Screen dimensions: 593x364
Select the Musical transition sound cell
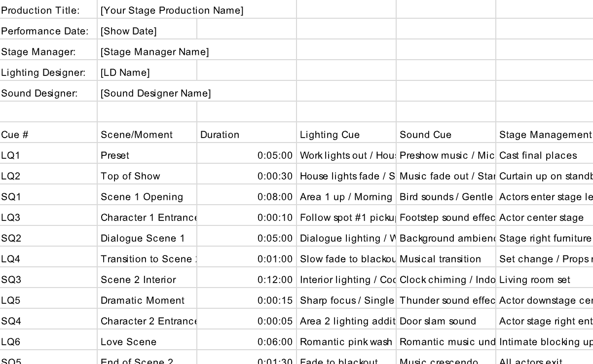(x=446, y=259)
